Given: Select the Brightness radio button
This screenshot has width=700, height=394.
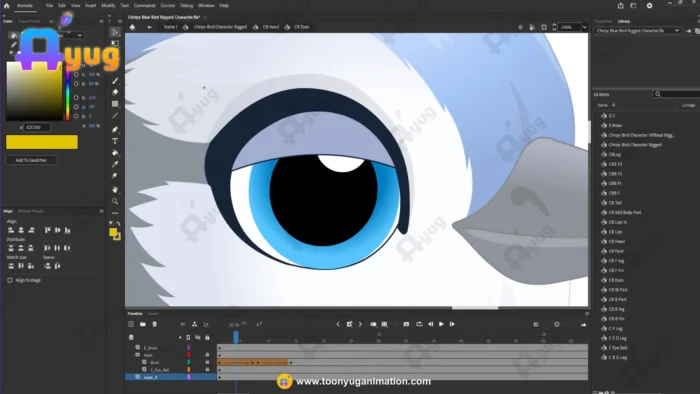Looking at the screenshot, I should tap(76, 83).
